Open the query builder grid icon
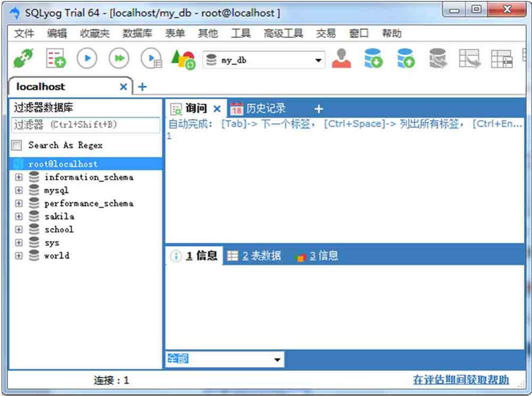The height and width of the screenshot is (396, 532). click(x=470, y=58)
